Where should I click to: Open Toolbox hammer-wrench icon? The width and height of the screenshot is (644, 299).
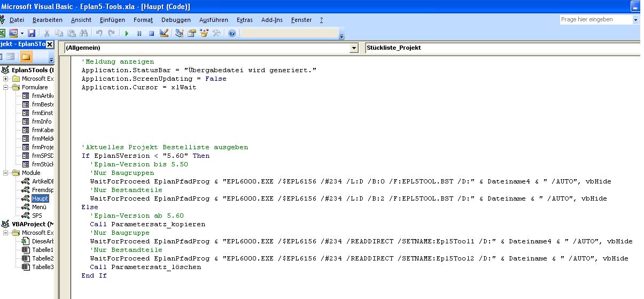(x=216, y=33)
